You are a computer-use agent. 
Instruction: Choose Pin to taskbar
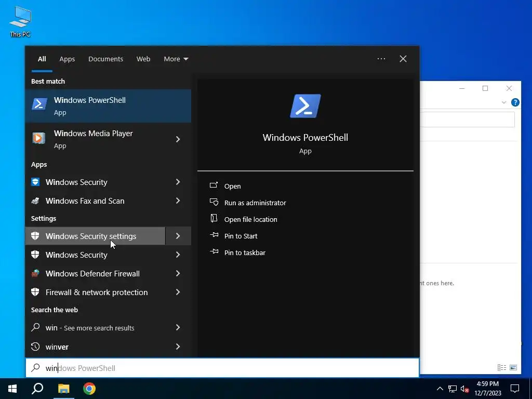[245, 252]
